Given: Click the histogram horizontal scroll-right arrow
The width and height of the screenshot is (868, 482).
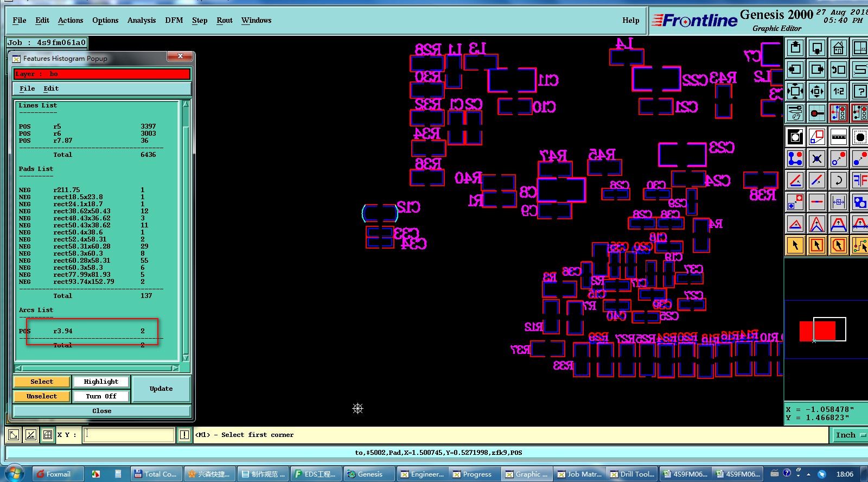Looking at the screenshot, I should point(175,368).
